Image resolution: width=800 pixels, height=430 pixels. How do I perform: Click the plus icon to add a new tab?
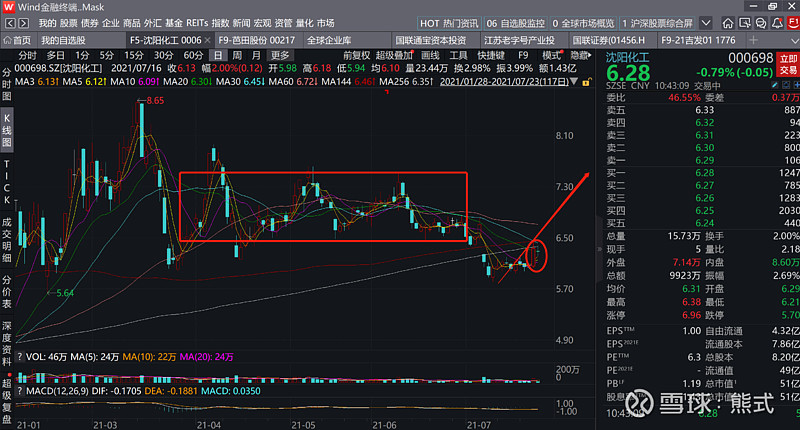754,40
